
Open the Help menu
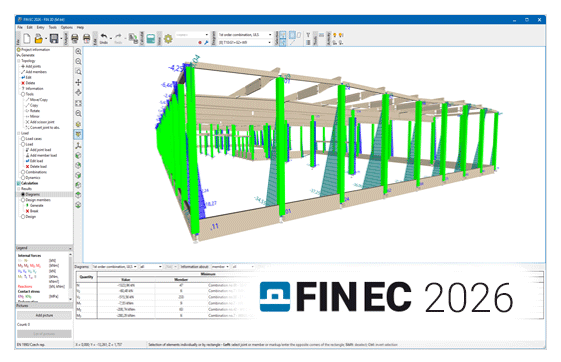point(81,27)
